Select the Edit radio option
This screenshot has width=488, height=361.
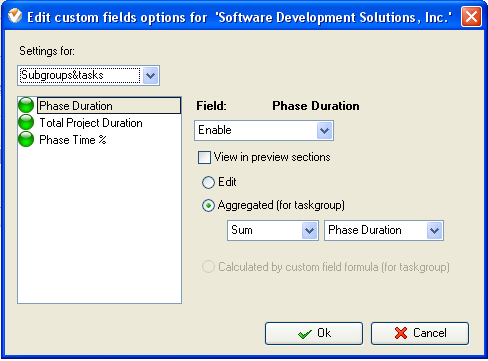[x=208, y=182]
